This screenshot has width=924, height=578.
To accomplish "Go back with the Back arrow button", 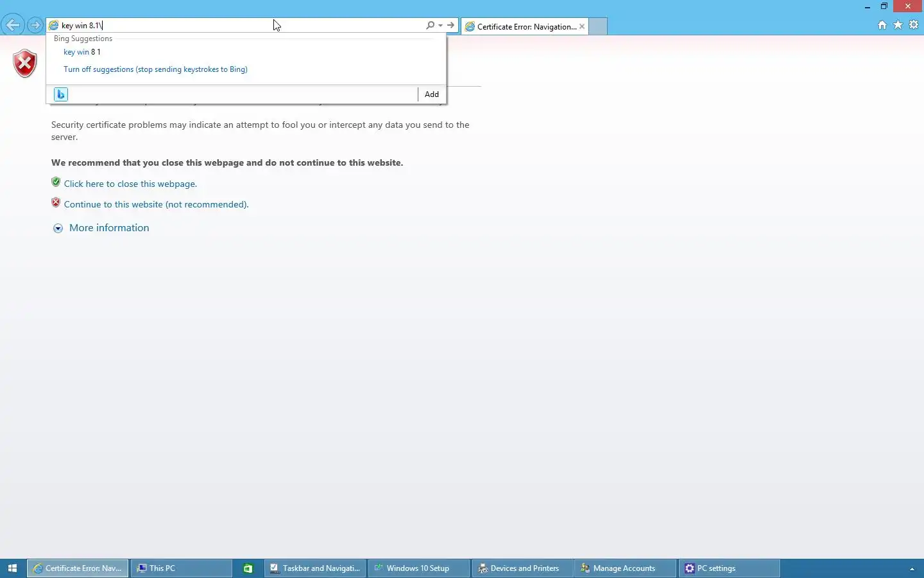I will [x=12, y=26].
